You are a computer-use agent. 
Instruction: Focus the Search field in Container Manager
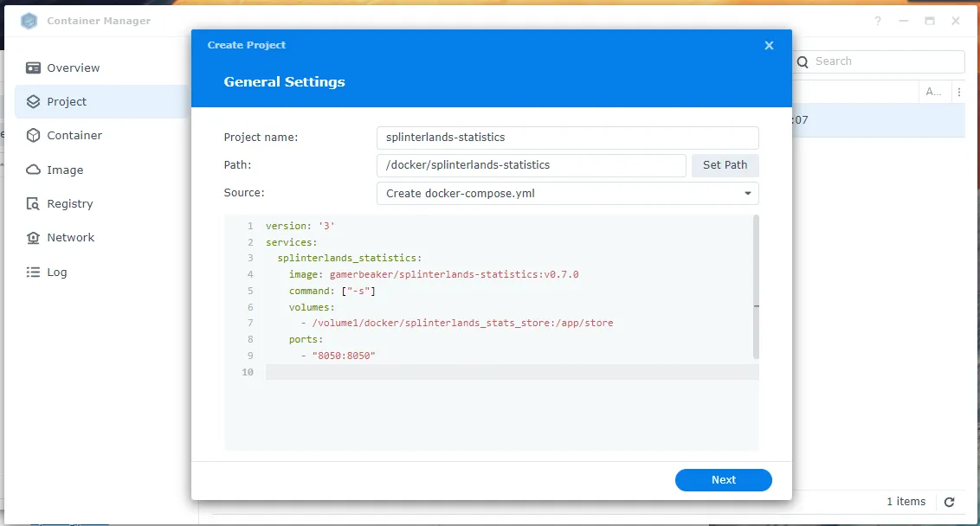pos(879,61)
